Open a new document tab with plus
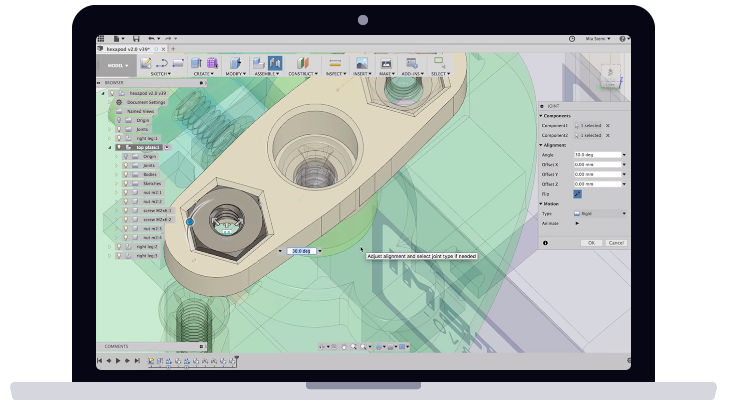The image size is (729, 407). [173, 49]
